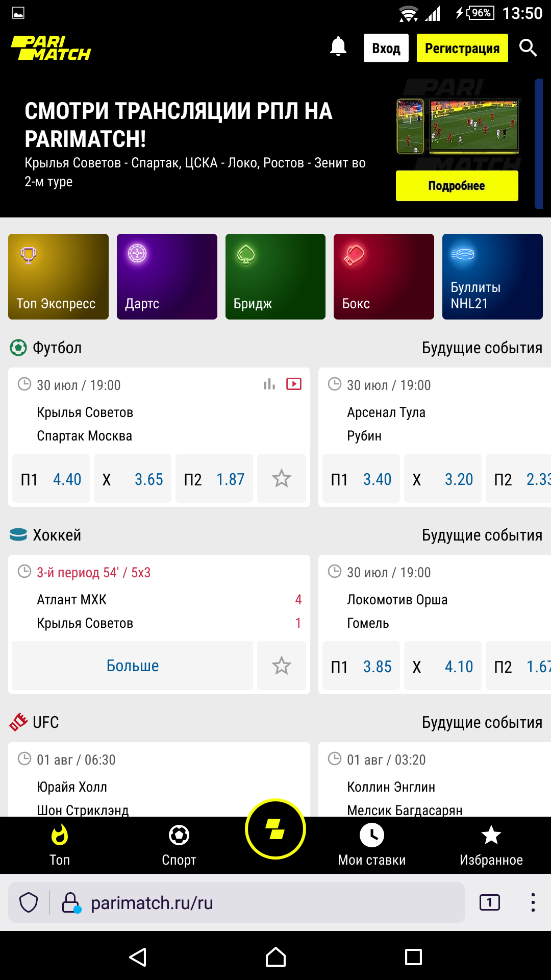This screenshot has width=551, height=980.
Task: Switch to the Спорт tab
Action: (179, 845)
